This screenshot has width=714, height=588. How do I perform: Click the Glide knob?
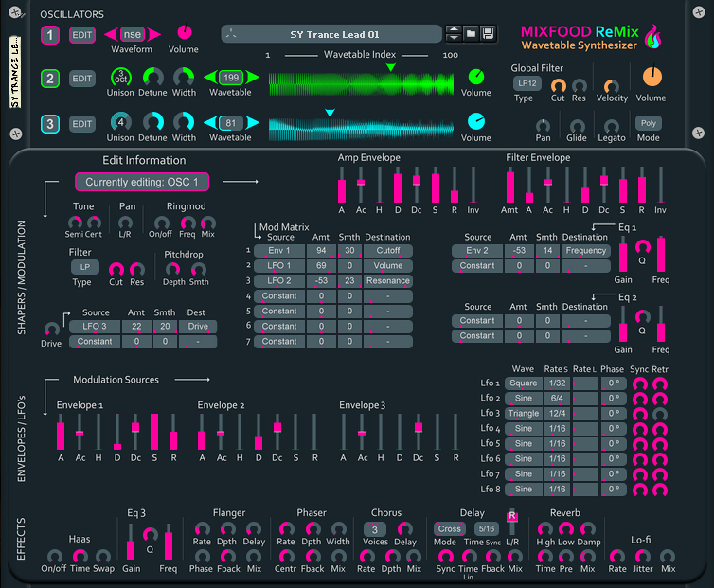577,126
